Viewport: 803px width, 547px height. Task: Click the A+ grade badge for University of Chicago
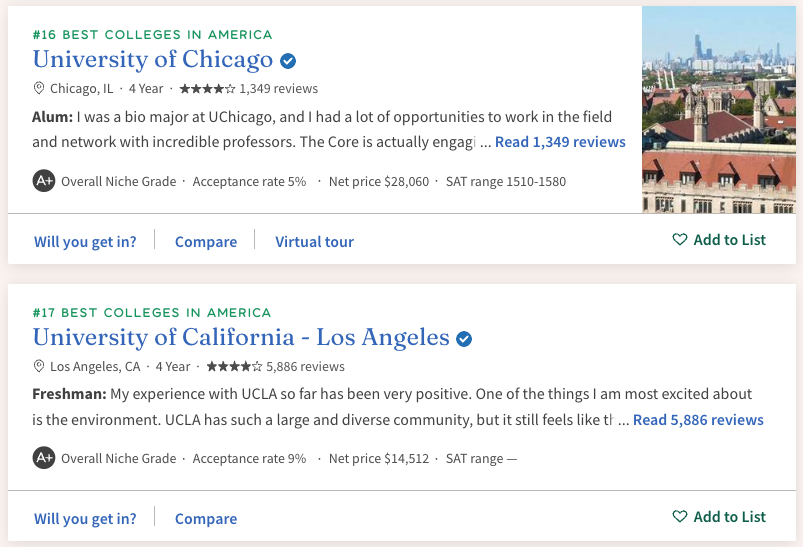point(44,181)
